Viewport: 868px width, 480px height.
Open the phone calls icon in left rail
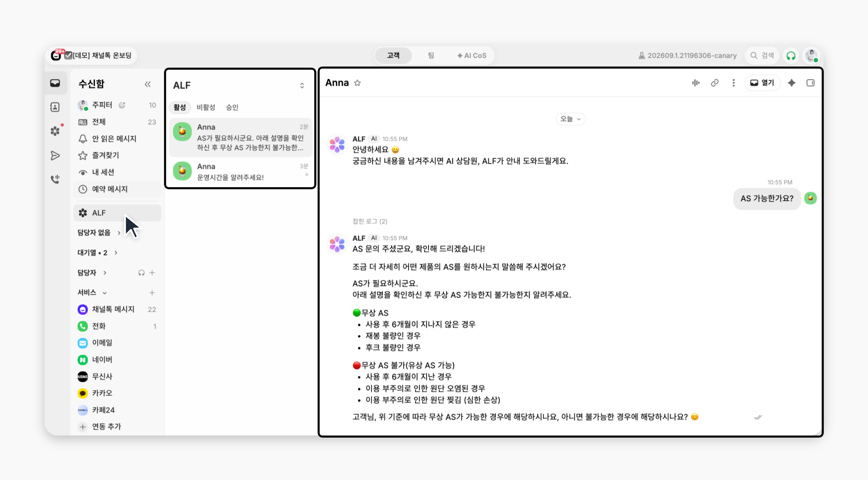pos(55,179)
